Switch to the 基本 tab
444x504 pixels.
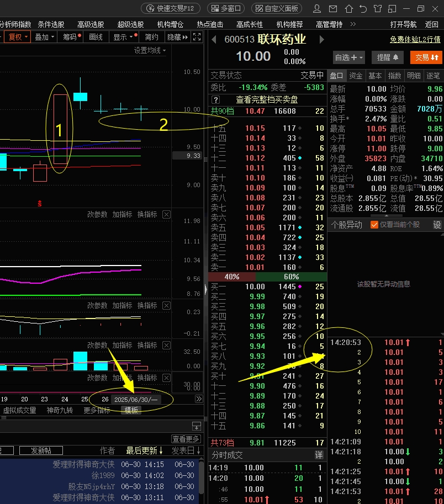(x=375, y=76)
